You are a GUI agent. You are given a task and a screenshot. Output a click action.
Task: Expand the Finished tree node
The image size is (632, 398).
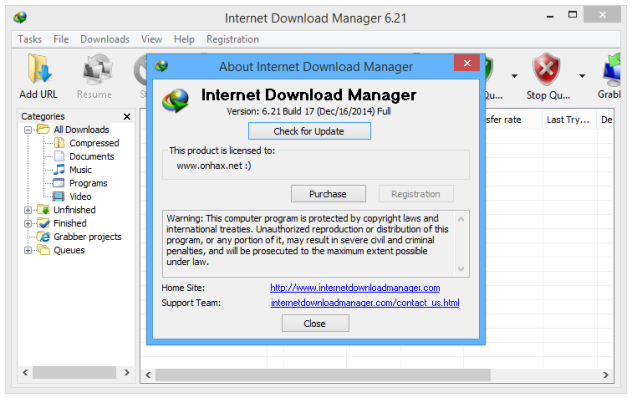click(x=28, y=223)
